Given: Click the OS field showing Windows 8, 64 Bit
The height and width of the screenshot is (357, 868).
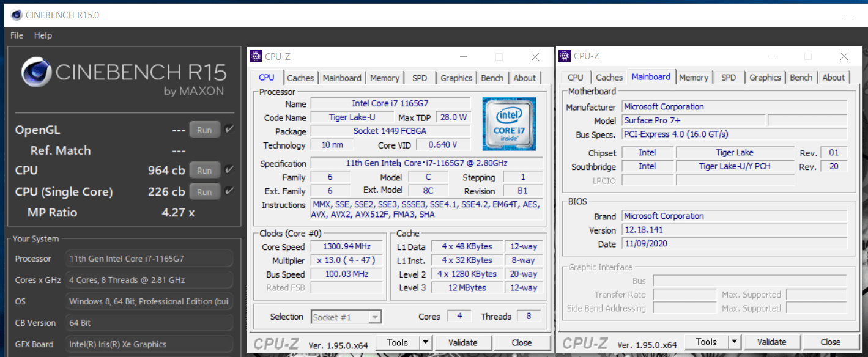Looking at the screenshot, I should coord(149,301).
